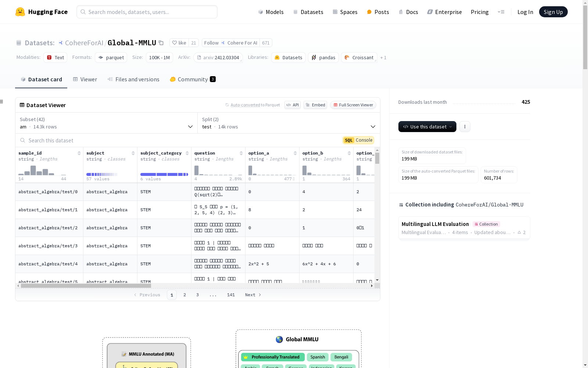Open Enterprise in top navigation
This screenshot has height=368, width=588.
coord(444,12)
